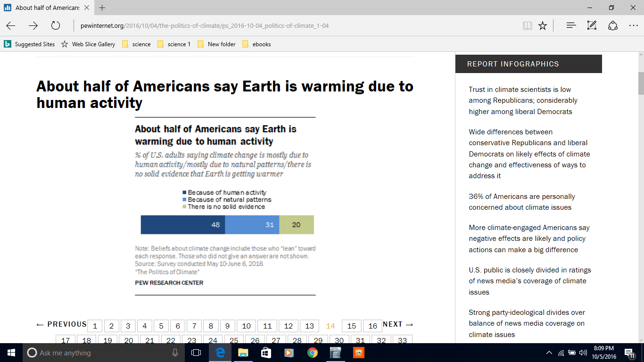
Task: Open Reading view book icon
Action: [x=527, y=25]
